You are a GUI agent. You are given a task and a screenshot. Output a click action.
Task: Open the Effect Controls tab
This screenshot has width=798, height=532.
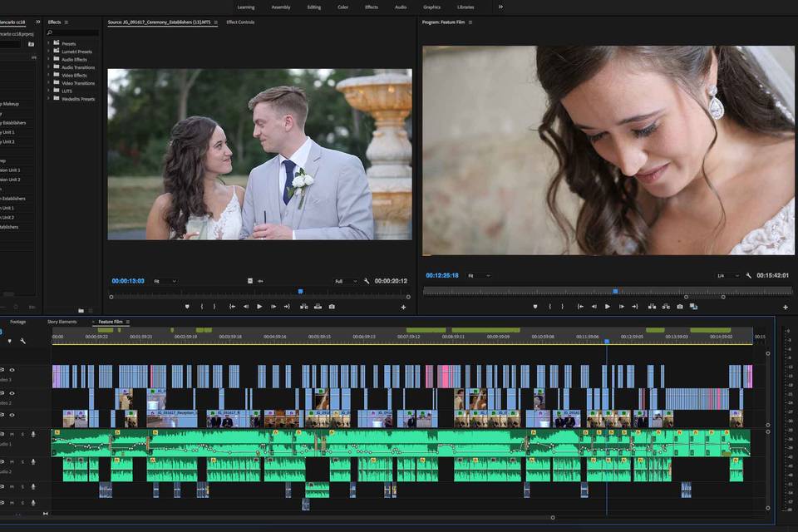240,22
